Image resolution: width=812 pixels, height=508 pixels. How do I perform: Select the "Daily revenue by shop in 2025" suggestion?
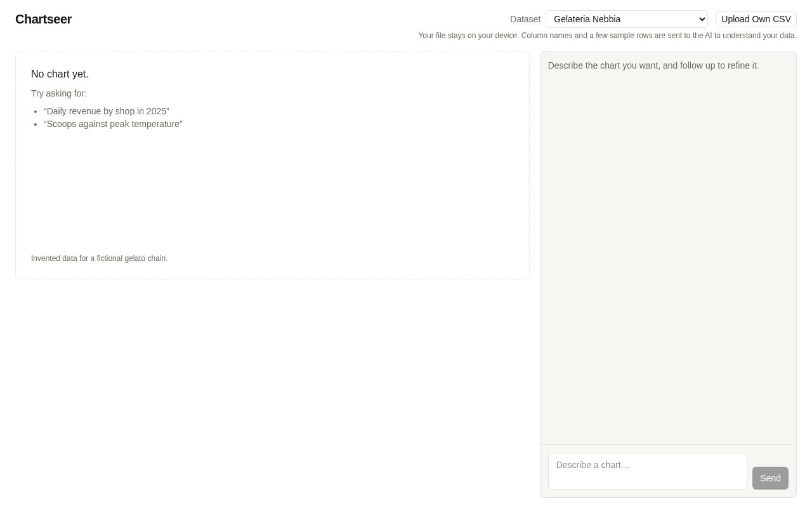click(x=107, y=111)
